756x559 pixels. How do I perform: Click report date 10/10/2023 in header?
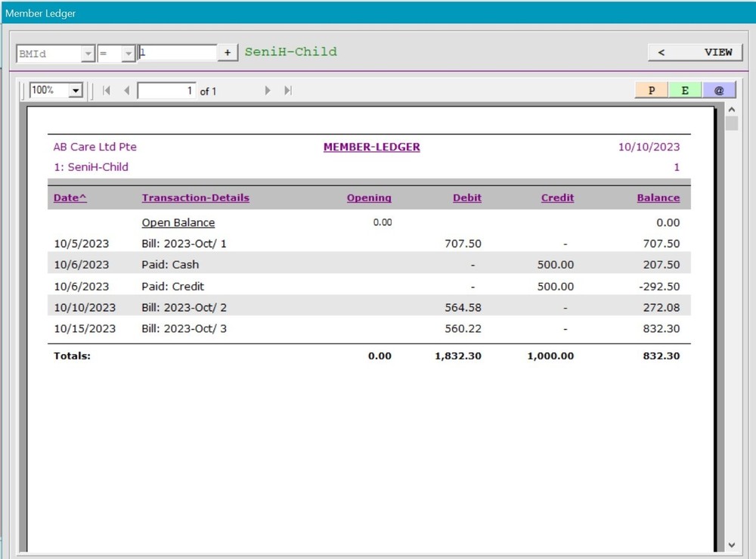(x=649, y=147)
